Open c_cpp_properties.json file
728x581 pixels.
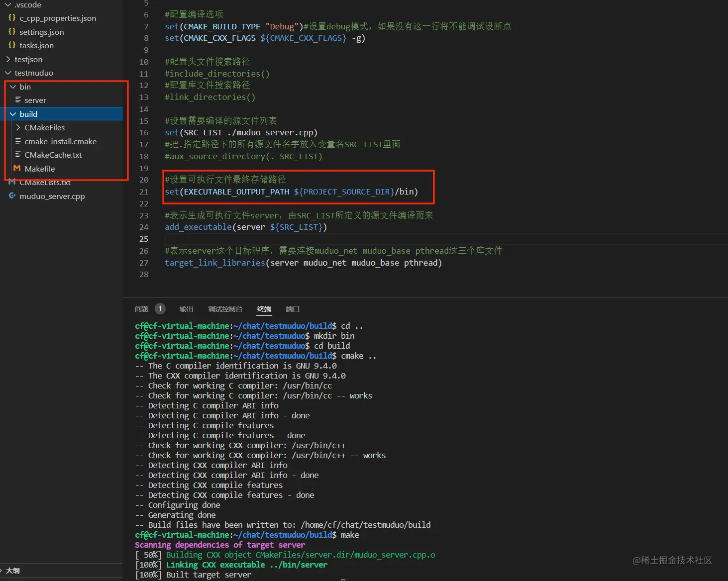58,18
